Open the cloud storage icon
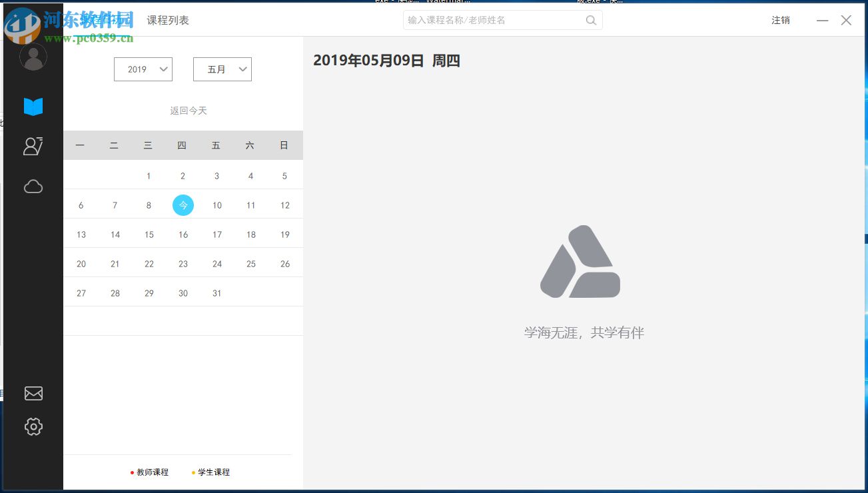Image resolution: width=868 pixels, height=493 pixels. point(33,187)
